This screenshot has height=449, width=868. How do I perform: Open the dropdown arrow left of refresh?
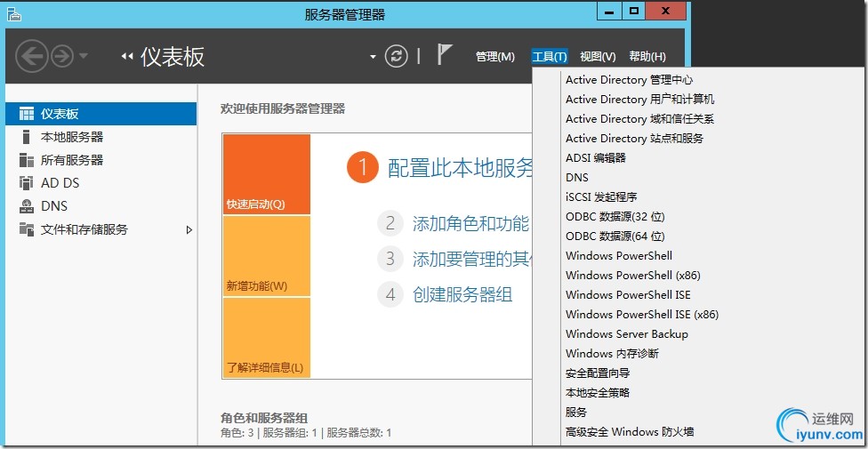point(373,57)
